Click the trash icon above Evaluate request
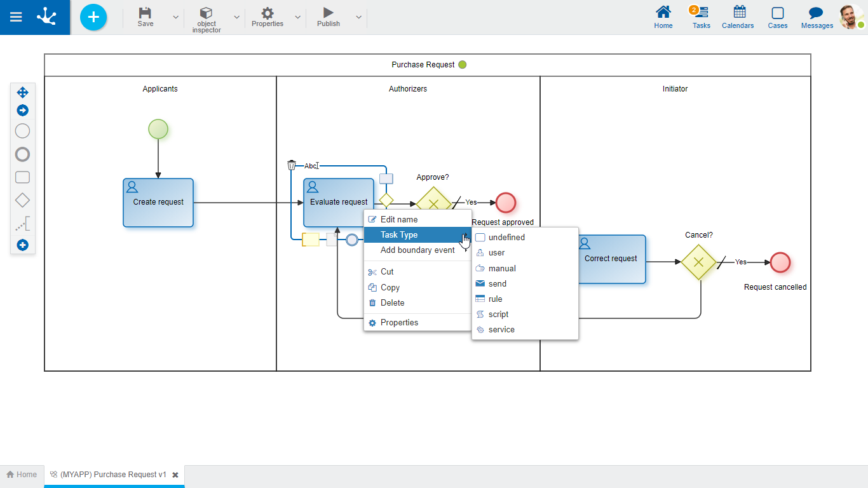 pos(292,165)
